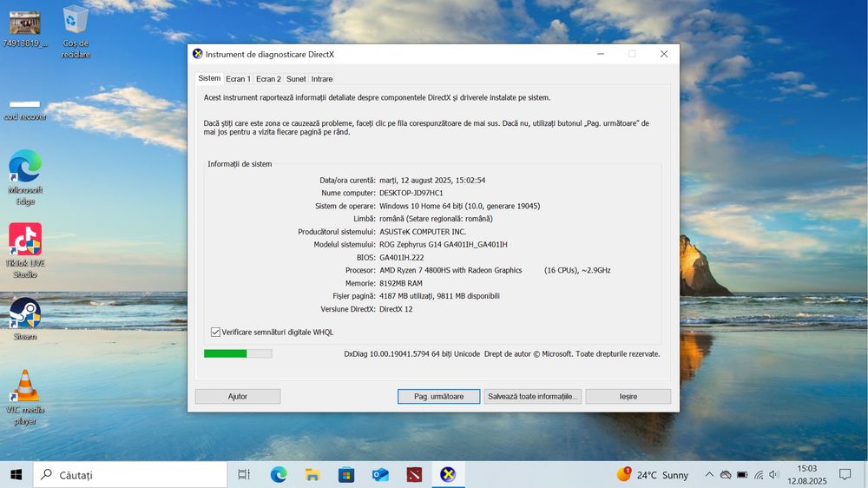This screenshot has width=868, height=488.
Task: Open Microsoft Store from the taskbar
Action: pyautogui.click(x=346, y=475)
